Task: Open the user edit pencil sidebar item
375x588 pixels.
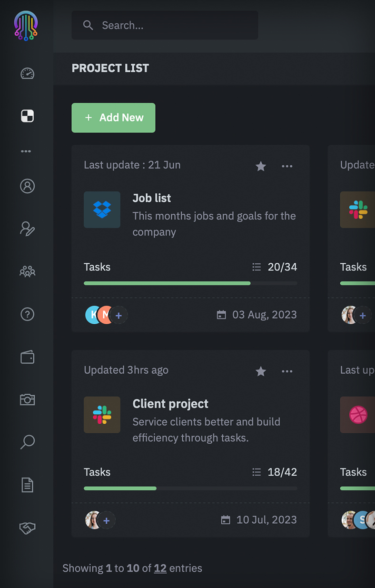Action: point(27,229)
